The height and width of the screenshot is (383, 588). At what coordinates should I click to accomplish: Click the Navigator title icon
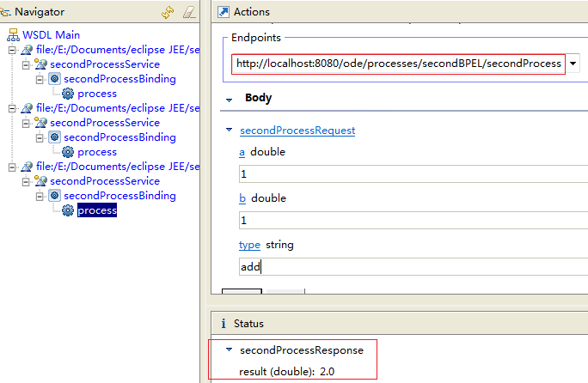[5, 12]
